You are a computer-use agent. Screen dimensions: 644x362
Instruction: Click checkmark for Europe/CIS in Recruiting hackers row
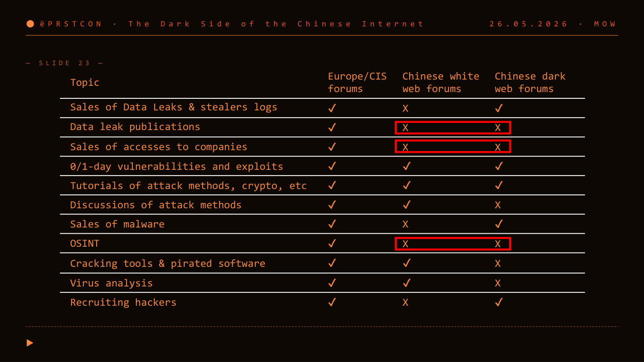(x=332, y=303)
